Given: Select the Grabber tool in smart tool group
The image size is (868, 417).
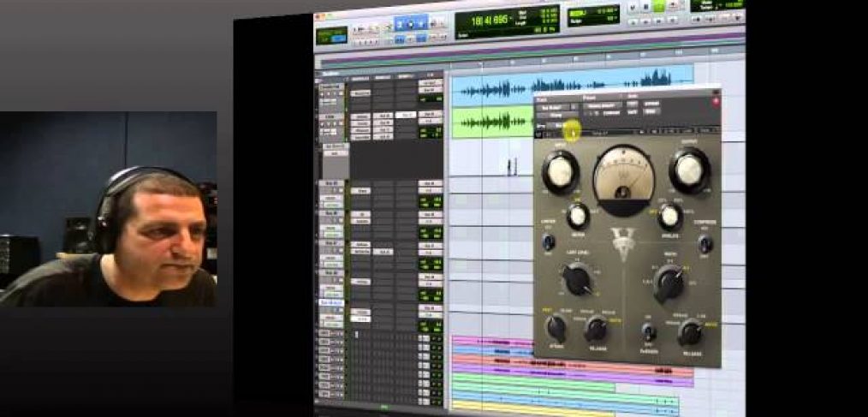Looking at the screenshot, I should pos(422,23).
